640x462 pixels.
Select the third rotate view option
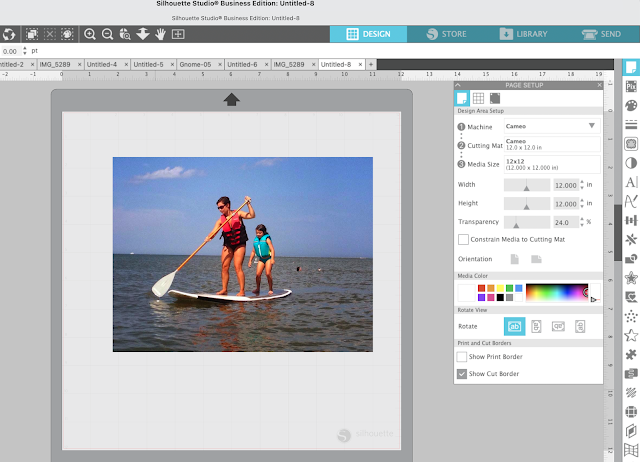pos(558,327)
